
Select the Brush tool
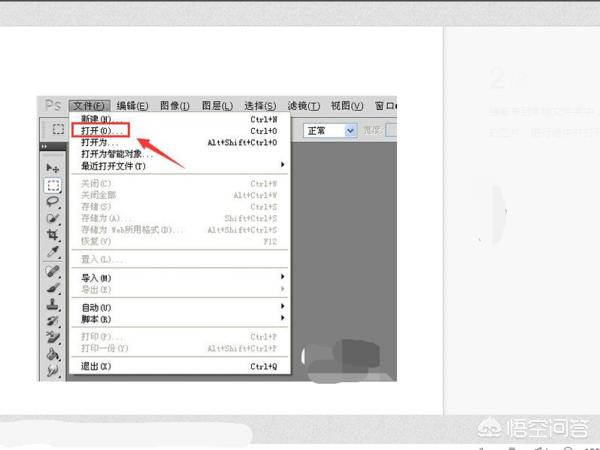(x=53, y=288)
